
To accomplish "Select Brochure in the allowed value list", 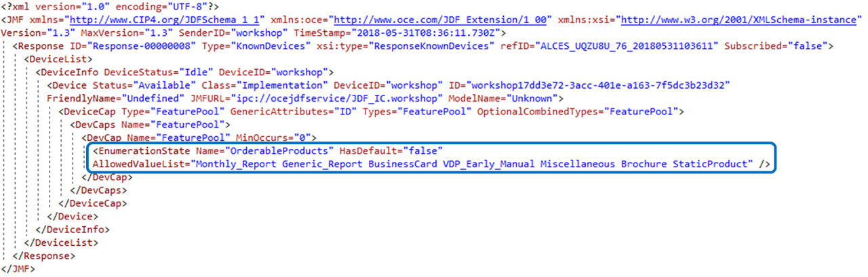I will [644, 164].
